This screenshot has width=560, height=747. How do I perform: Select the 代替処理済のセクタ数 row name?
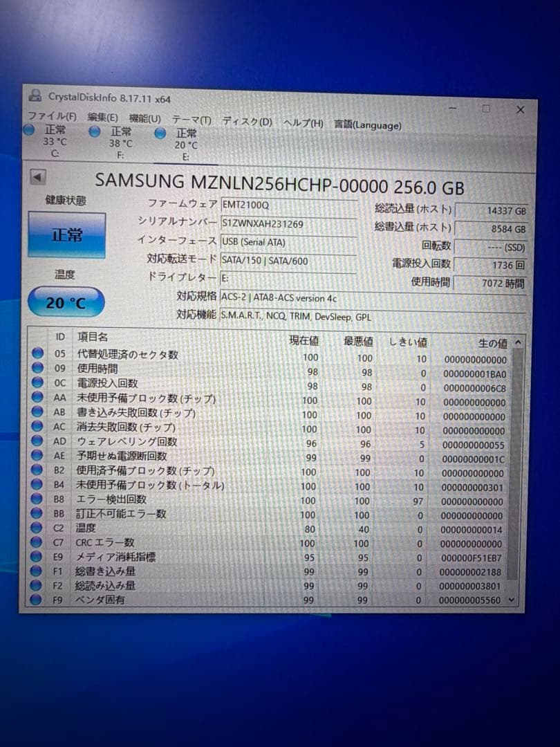[x=128, y=354]
